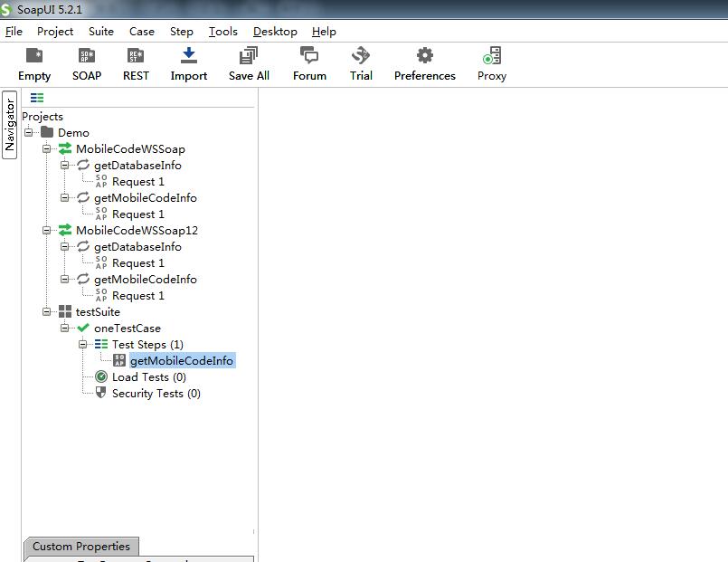This screenshot has width=728, height=562.
Task: Select the testSuite label in tree
Action: tap(98, 311)
